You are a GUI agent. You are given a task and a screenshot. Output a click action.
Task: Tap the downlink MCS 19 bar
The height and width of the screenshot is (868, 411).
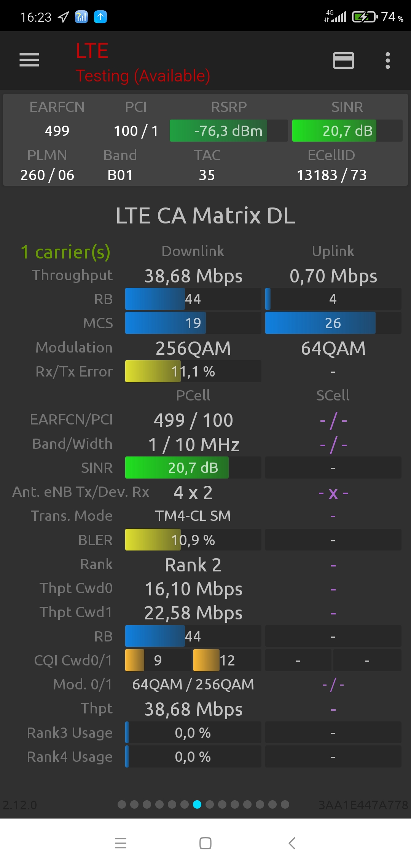click(x=193, y=323)
